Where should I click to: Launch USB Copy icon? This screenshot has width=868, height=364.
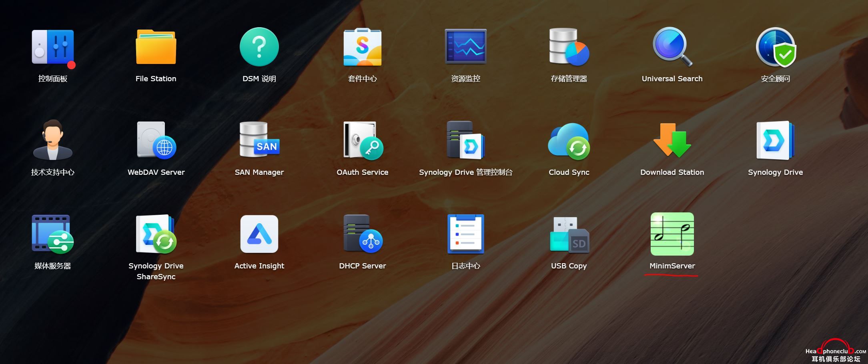click(x=569, y=235)
